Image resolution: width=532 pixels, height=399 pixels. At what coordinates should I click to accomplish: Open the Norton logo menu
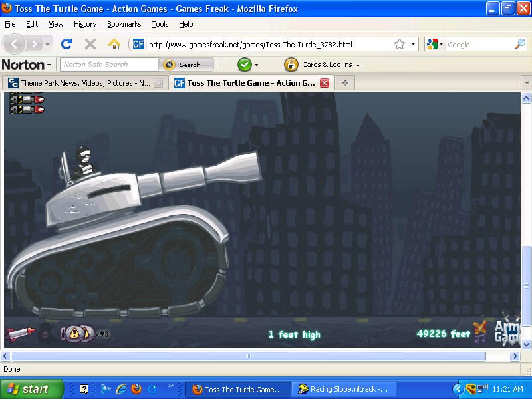pyautogui.click(x=27, y=65)
